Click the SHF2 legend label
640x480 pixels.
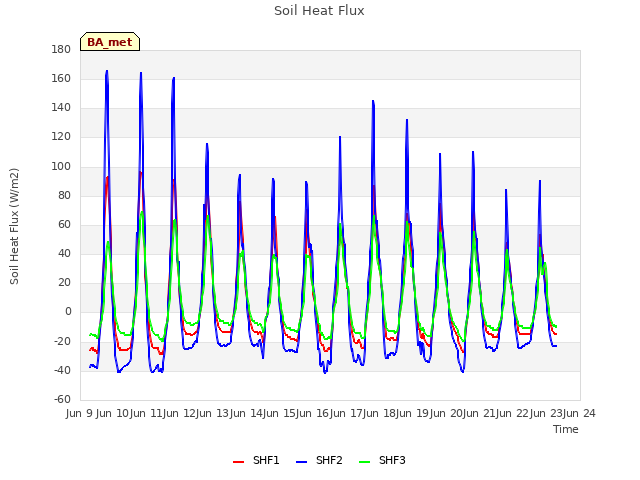point(329,460)
